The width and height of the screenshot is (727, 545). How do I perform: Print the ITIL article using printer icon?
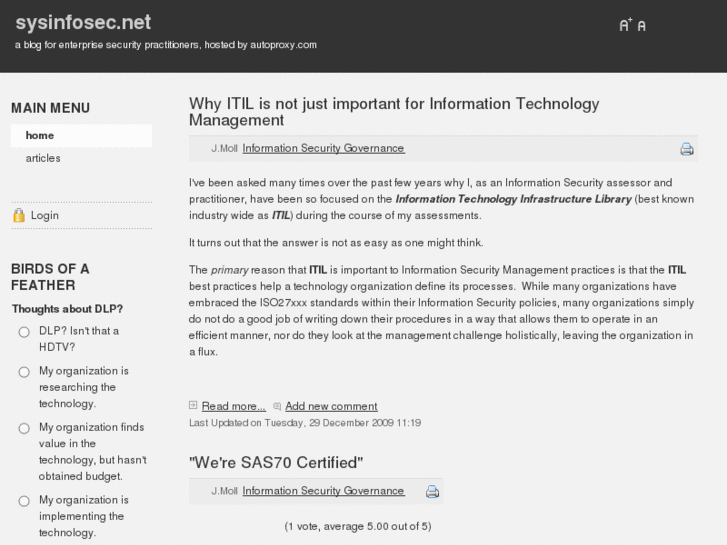tap(687, 149)
